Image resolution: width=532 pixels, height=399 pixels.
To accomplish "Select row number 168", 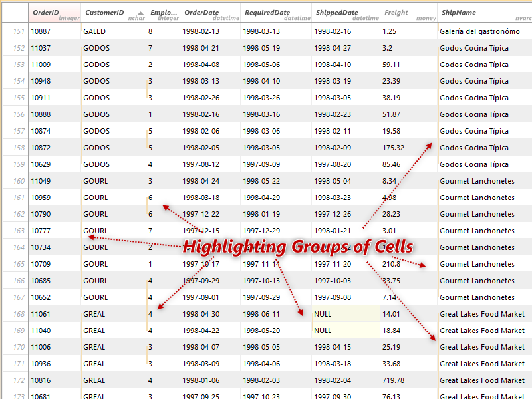I will pyautogui.click(x=15, y=314).
